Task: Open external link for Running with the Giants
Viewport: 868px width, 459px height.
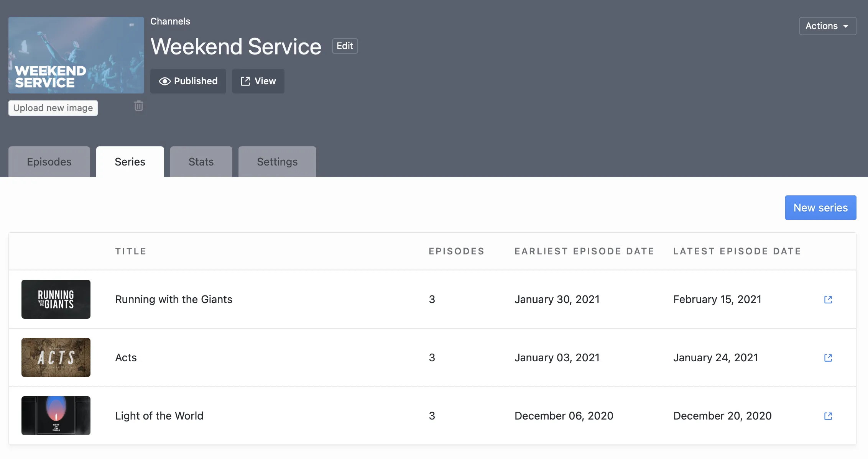Action: (x=828, y=300)
